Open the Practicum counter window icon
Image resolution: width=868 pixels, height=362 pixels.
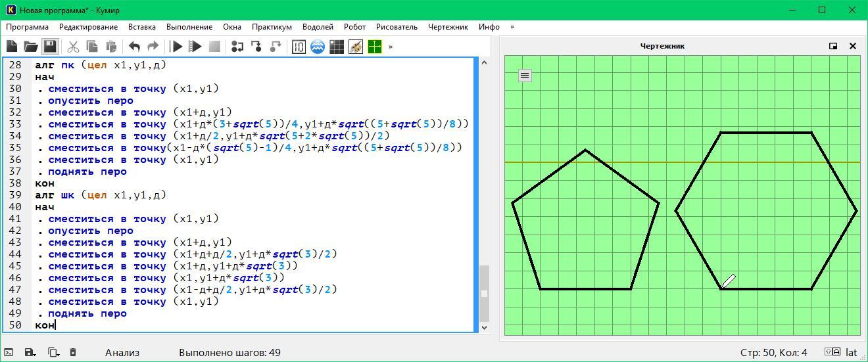point(299,47)
